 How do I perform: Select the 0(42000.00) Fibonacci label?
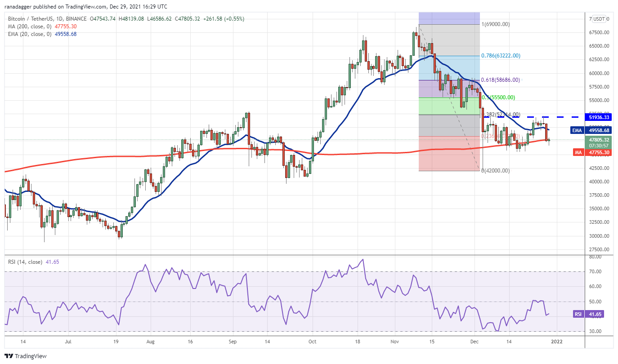(x=496, y=171)
